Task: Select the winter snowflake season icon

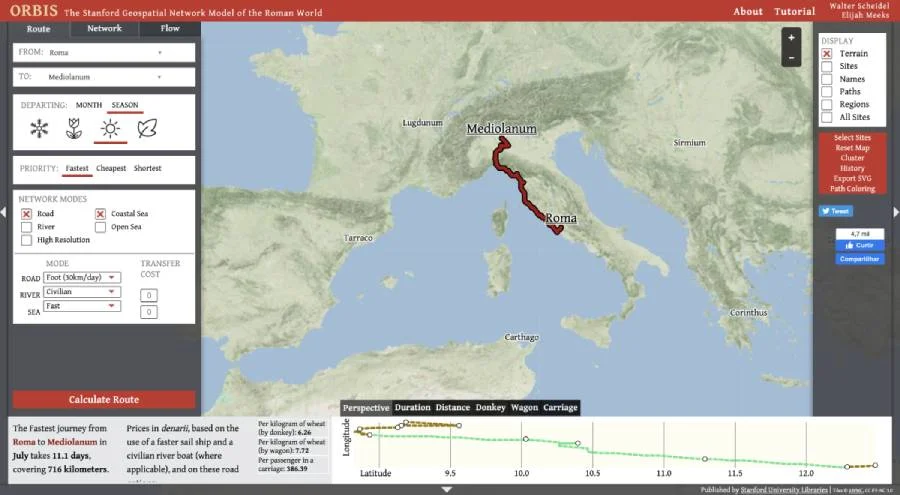Action: (39, 128)
